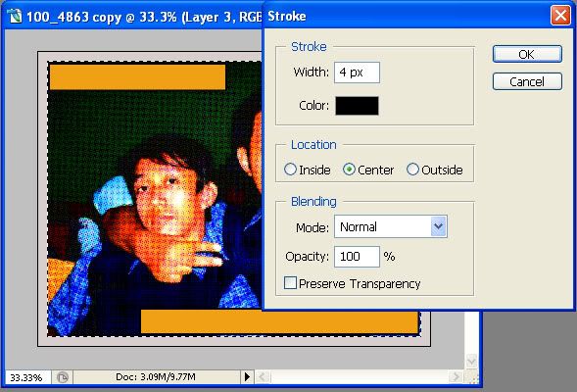Select the Inside location radio button

290,170
